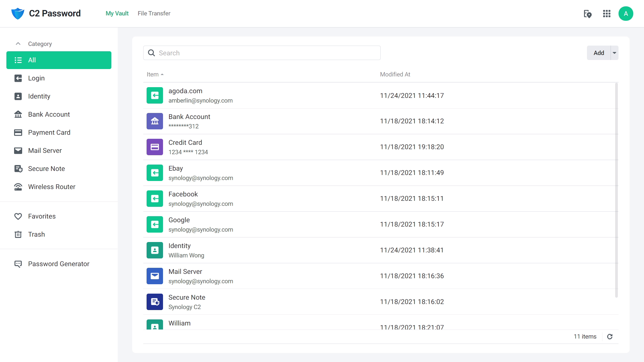Click the C2 Password shield logo
This screenshot has width=644, height=362.
point(18,13)
